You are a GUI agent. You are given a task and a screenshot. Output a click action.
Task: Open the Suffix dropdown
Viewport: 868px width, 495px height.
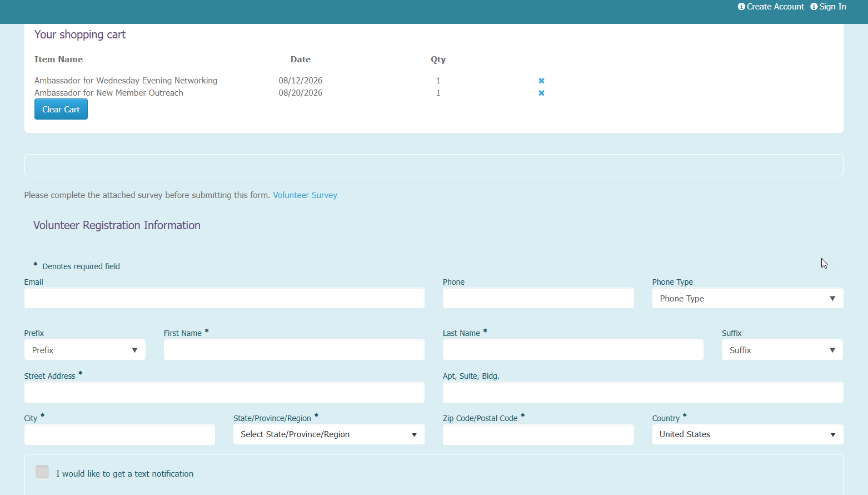click(782, 350)
